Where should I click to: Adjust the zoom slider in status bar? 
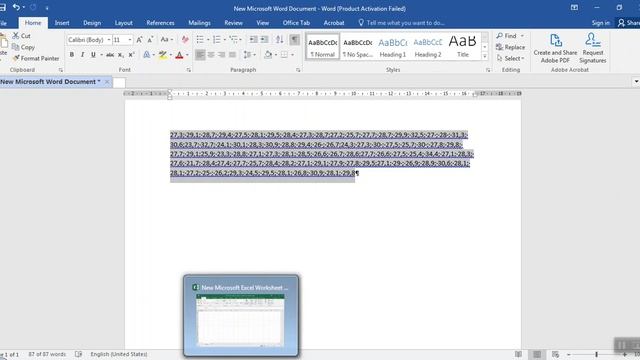tap(596, 354)
